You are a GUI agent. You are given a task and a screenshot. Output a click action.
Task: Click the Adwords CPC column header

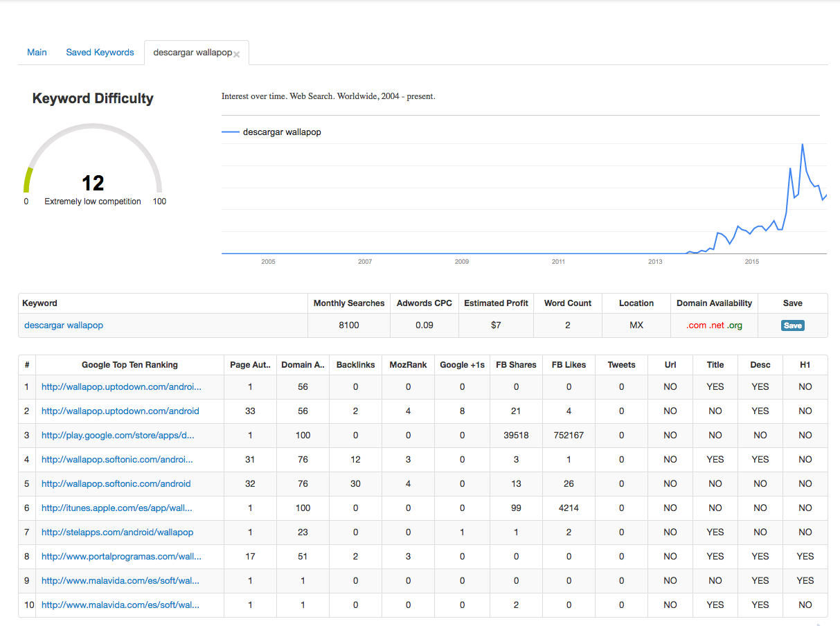424,303
